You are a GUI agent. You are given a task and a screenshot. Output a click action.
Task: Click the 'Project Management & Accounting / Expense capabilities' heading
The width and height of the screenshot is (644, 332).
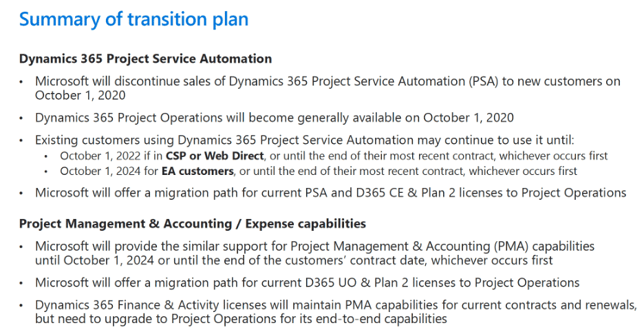192,224
